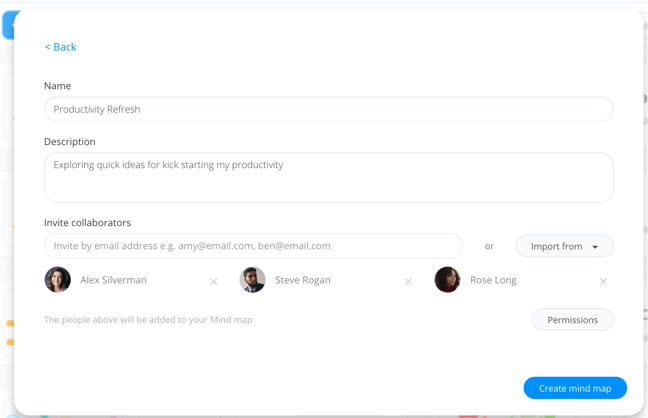This screenshot has width=648, height=418.
Task: Click into the Description text area
Action: pyautogui.click(x=329, y=177)
